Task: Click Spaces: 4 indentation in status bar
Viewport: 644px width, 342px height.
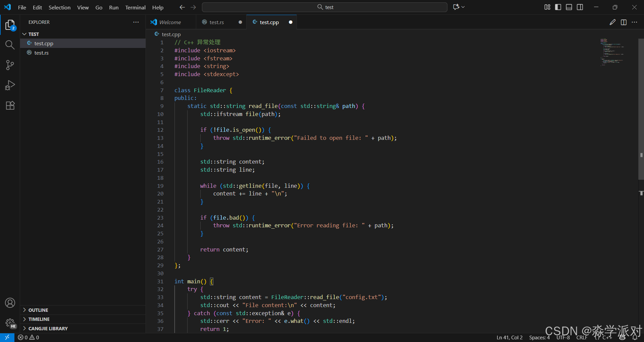Action: [539, 338]
